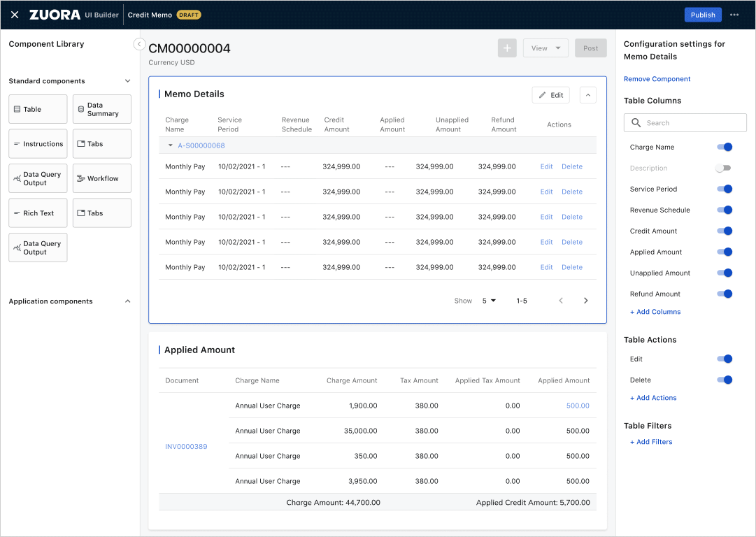Click the 1-5 page range text
Screen dimensions: 756x537
[522, 301]
